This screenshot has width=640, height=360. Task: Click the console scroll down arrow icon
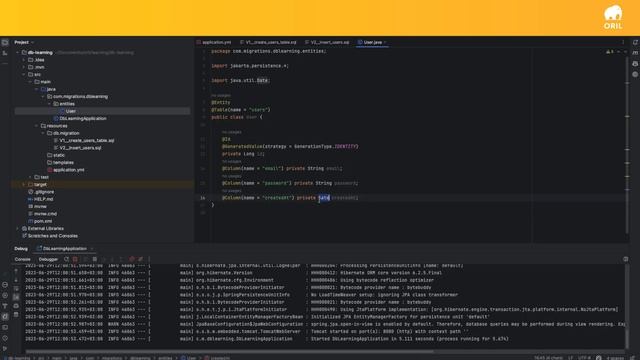16,280
